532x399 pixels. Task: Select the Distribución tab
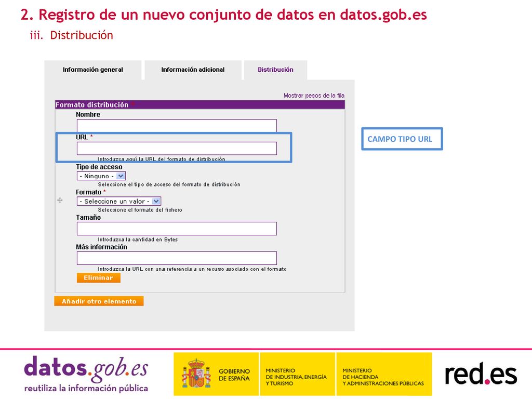point(275,70)
